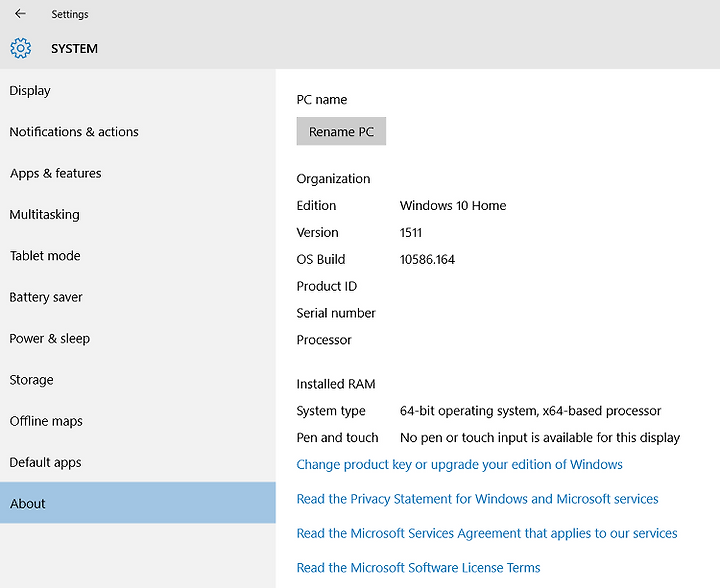Click the OS Build label
The height and width of the screenshot is (588, 720).
(x=321, y=259)
